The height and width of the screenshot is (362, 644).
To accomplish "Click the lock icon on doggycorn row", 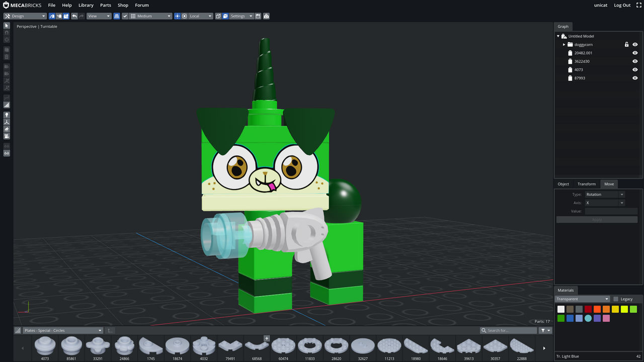I will pyautogui.click(x=627, y=45).
